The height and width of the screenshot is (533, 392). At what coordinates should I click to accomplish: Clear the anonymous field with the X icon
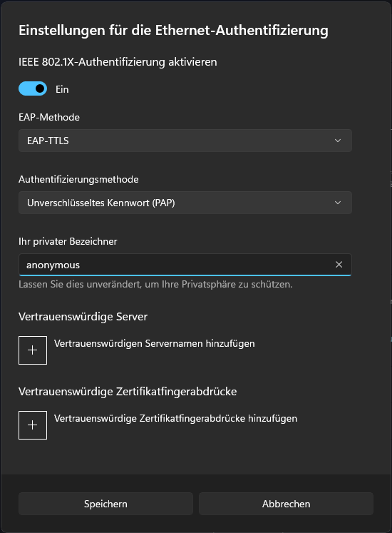(339, 265)
